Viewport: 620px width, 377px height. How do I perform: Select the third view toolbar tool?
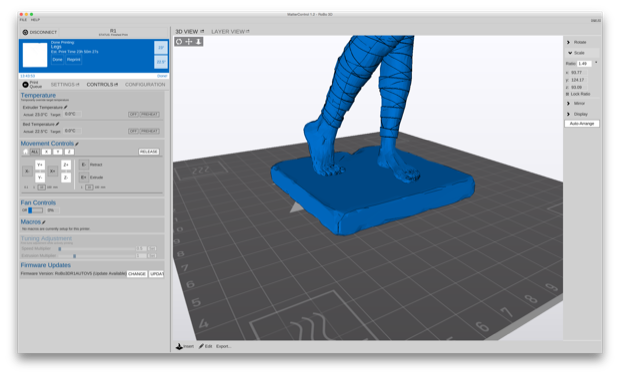[198, 42]
